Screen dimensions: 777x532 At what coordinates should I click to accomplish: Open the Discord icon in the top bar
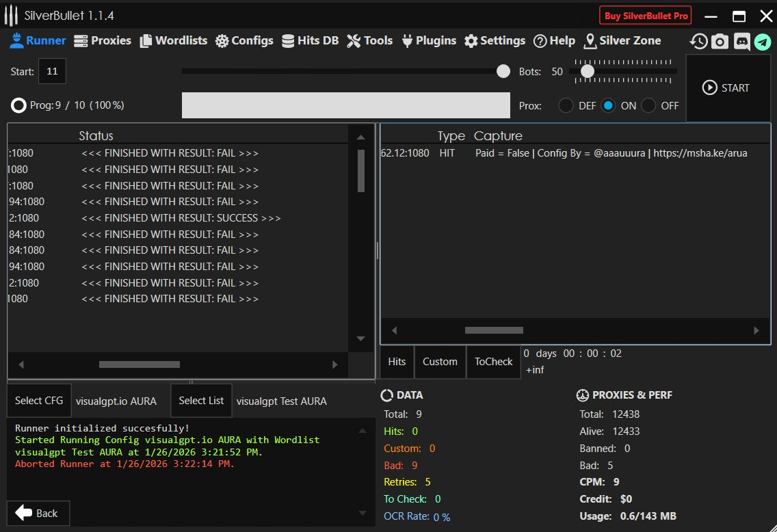pyautogui.click(x=741, y=42)
